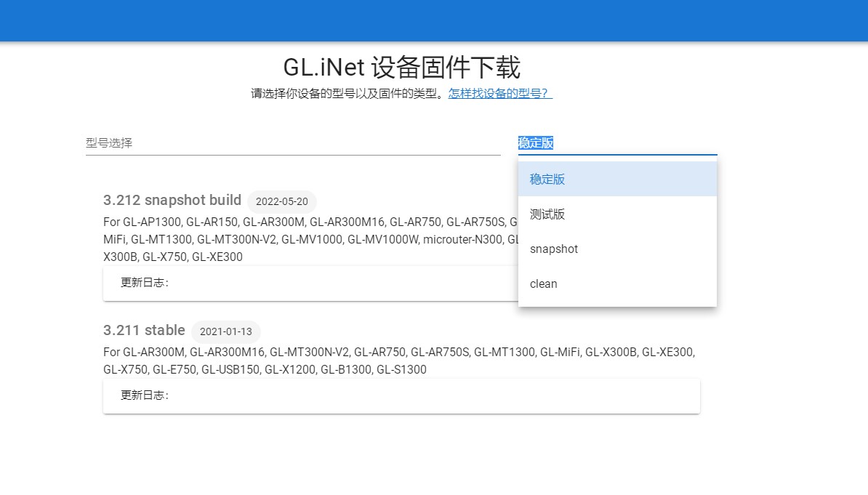Click the 型号选择 model input field
This screenshot has height=495, width=868.
coord(292,143)
